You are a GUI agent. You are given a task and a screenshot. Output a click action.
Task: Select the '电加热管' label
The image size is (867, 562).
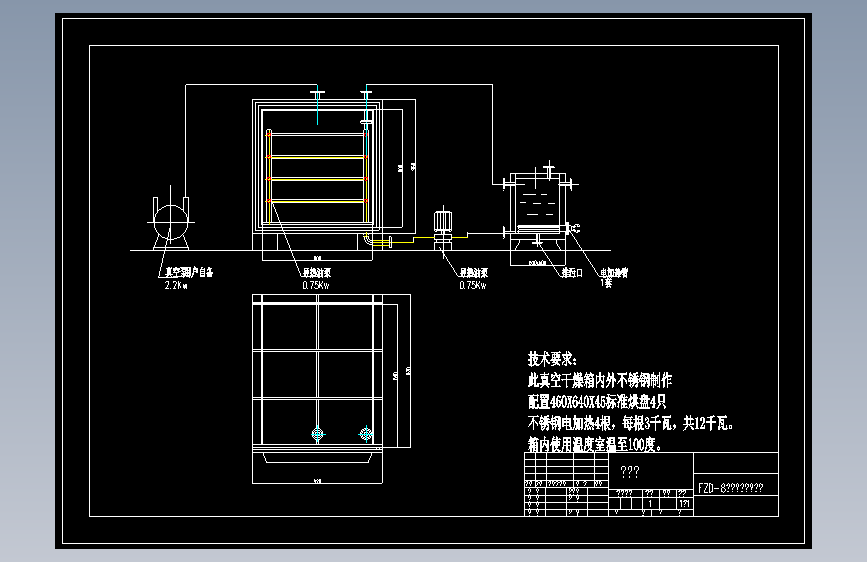[614, 272]
